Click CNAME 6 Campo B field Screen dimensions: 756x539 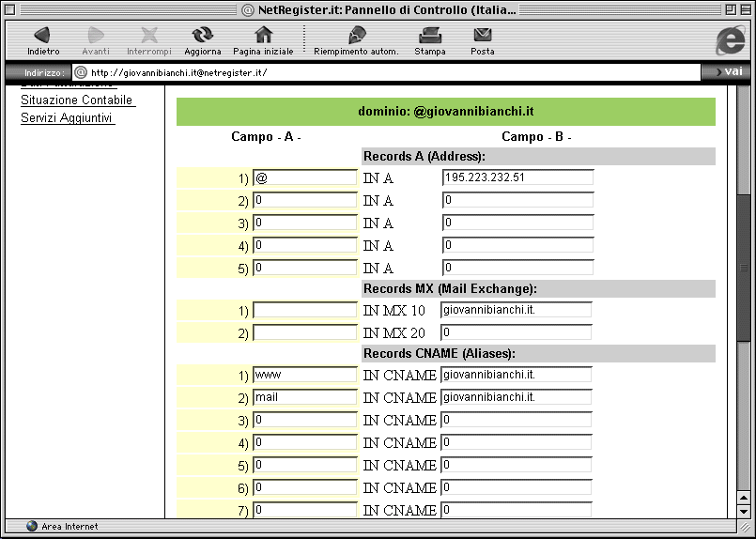tap(517, 488)
